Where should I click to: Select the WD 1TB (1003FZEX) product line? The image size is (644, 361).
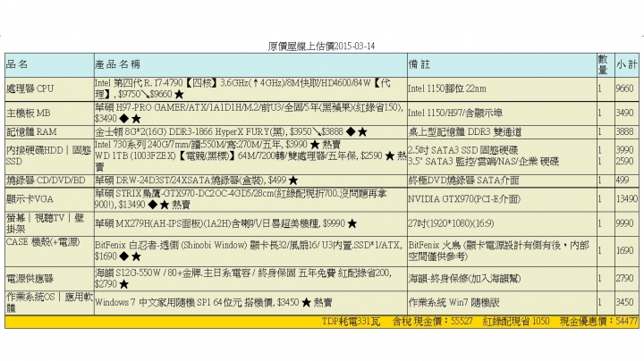tap(250, 161)
